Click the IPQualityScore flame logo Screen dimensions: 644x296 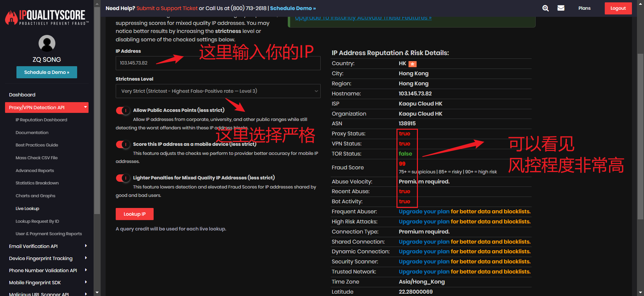tap(47, 17)
